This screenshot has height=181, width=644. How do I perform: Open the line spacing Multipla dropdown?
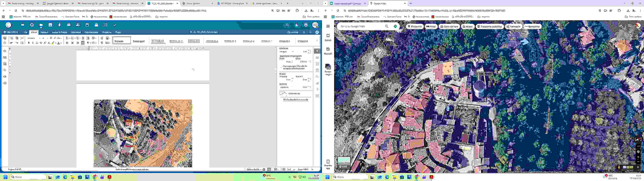(x=293, y=52)
